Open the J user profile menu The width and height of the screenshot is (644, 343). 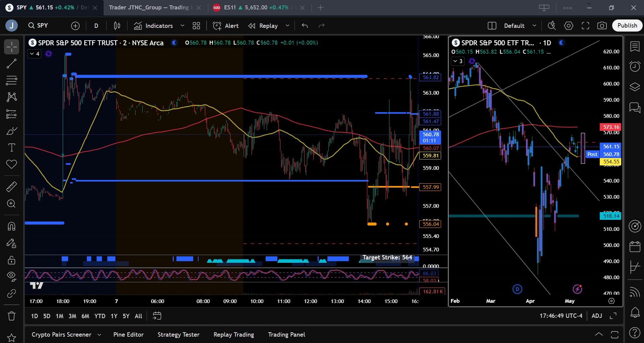point(12,26)
